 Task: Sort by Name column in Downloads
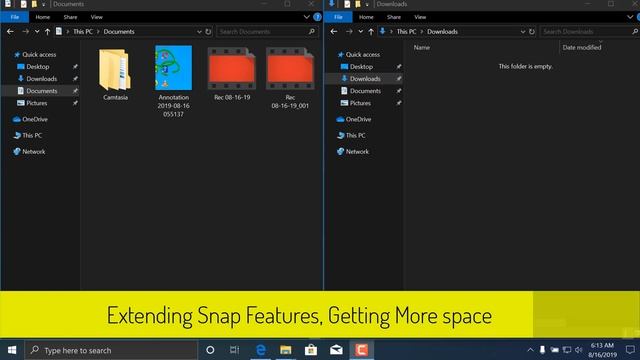[x=422, y=47]
